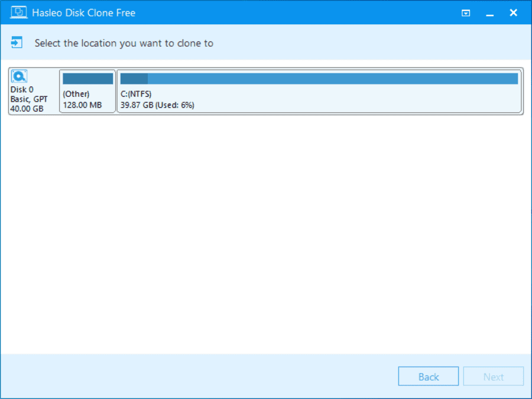The width and height of the screenshot is (532, 399).
Task: Close the Hasleo Disk Clone window
Action: (x=513, y=12)
